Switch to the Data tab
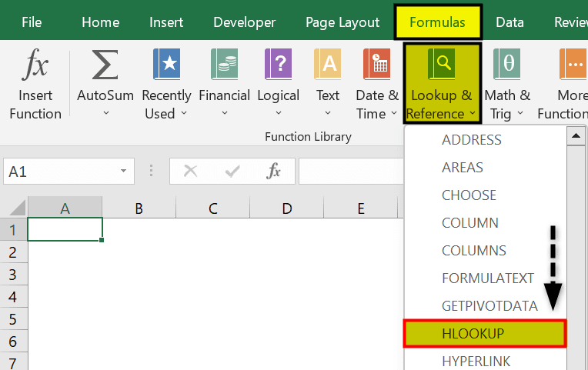 509,22
